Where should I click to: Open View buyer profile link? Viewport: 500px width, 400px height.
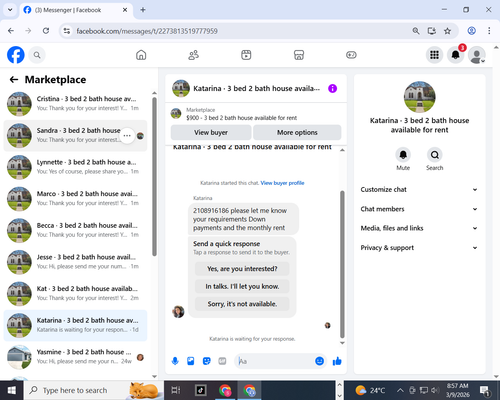pyautogui.click(x=282, y=183)
